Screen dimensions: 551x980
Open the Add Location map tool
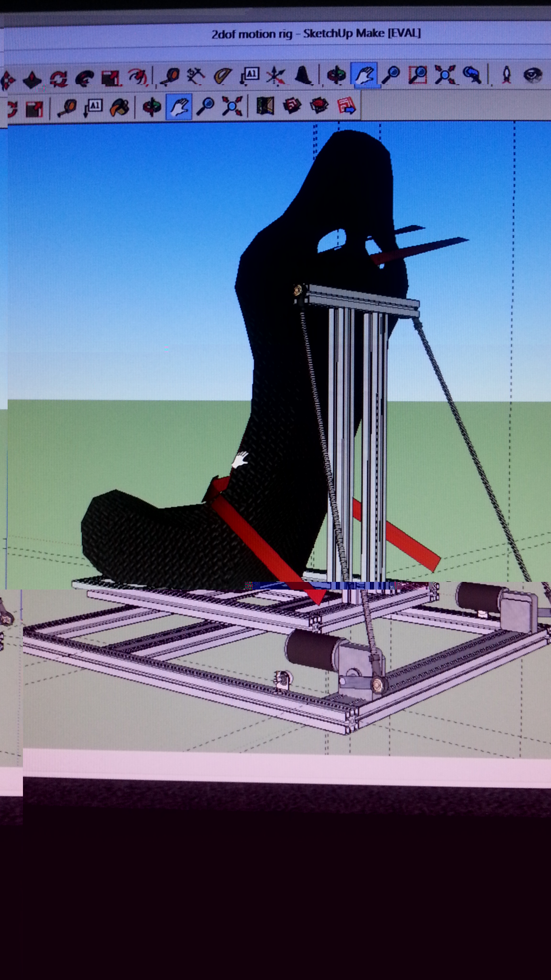pyautogui.click(x=264, y=106)
